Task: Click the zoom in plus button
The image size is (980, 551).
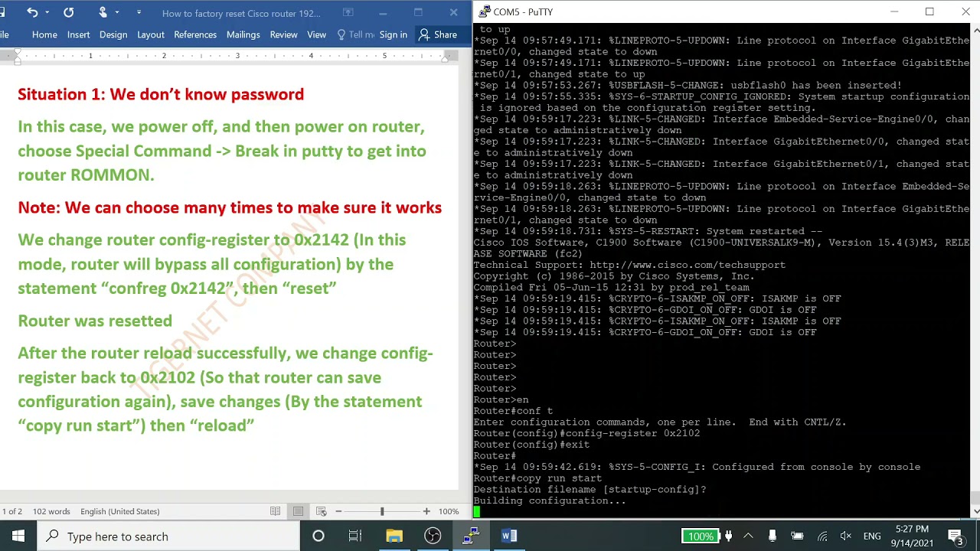Action: coord(426,511)
